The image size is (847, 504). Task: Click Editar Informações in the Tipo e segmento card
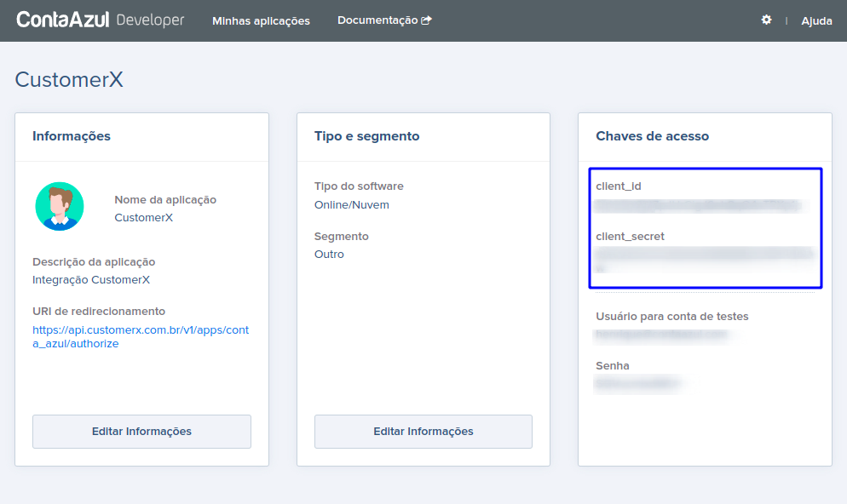pyautogui.click(x=423, y=431)
